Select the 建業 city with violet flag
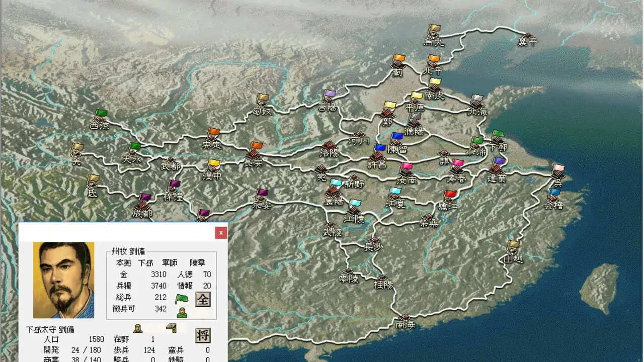The image size is (644, 362). (x=496, y=171)
